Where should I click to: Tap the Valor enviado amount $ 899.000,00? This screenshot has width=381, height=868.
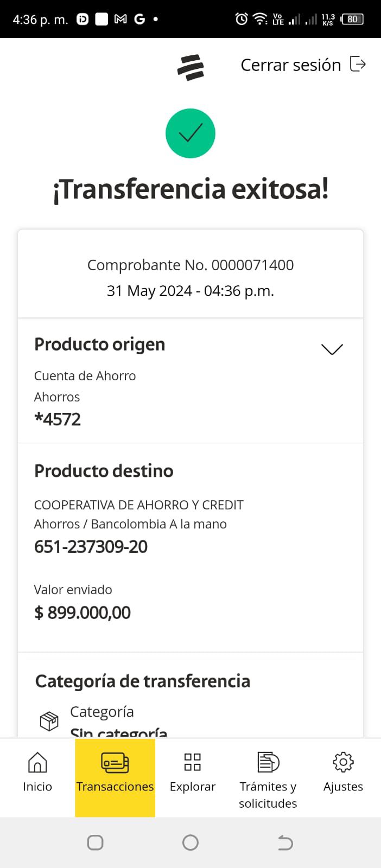pos(82,612)
